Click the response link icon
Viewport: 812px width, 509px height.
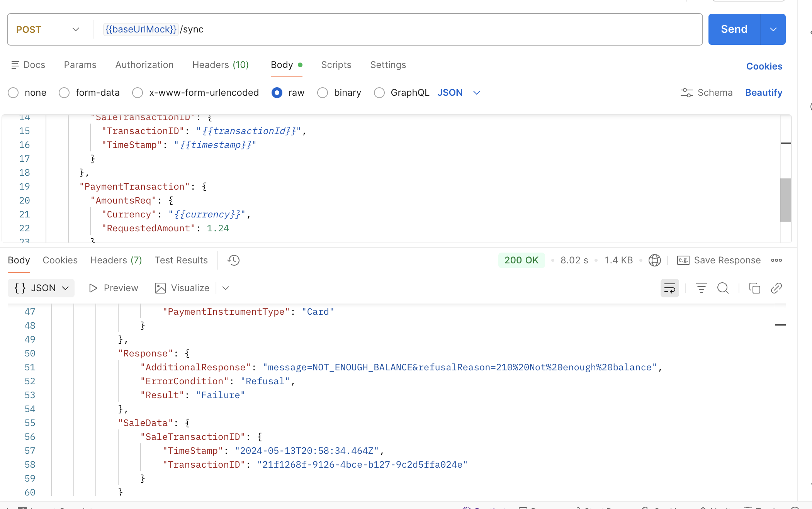point(776,288)
